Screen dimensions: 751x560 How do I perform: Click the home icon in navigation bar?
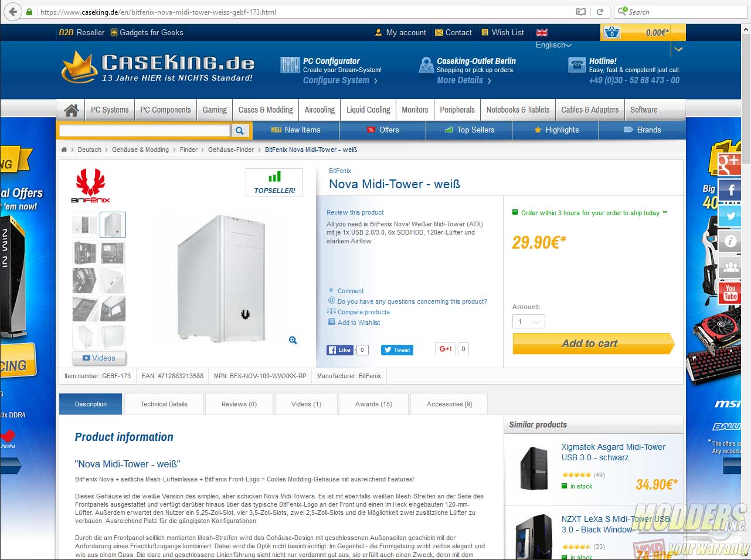click(x=72, y=110)
